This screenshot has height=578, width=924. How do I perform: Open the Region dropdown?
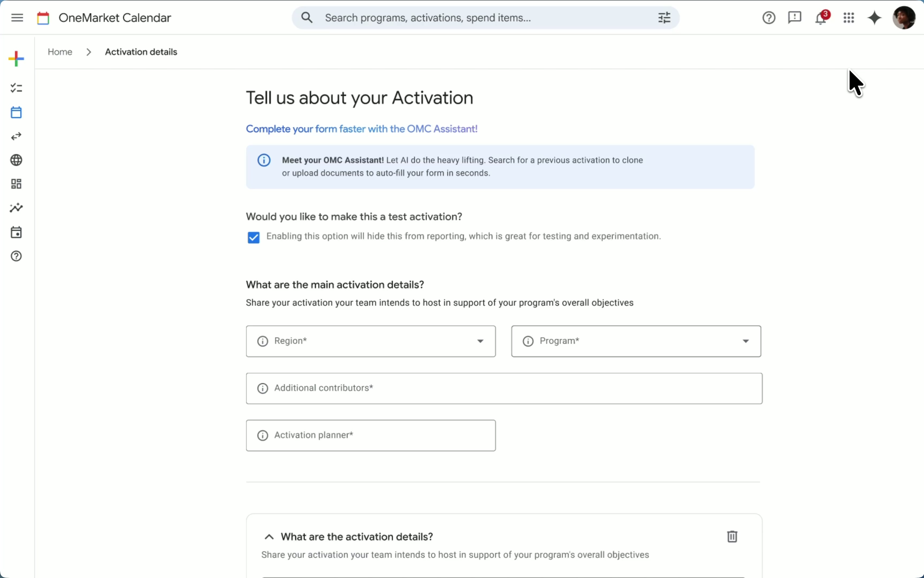371,341
